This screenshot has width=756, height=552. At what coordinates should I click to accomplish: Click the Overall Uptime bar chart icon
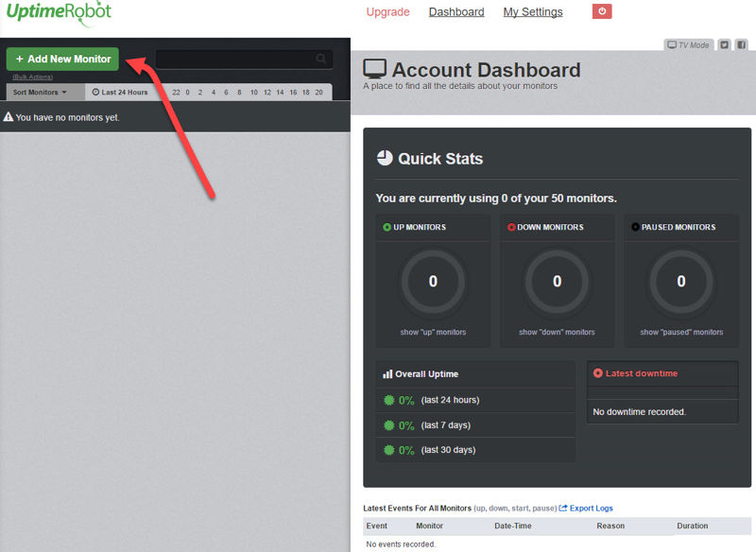click(386, 373)
